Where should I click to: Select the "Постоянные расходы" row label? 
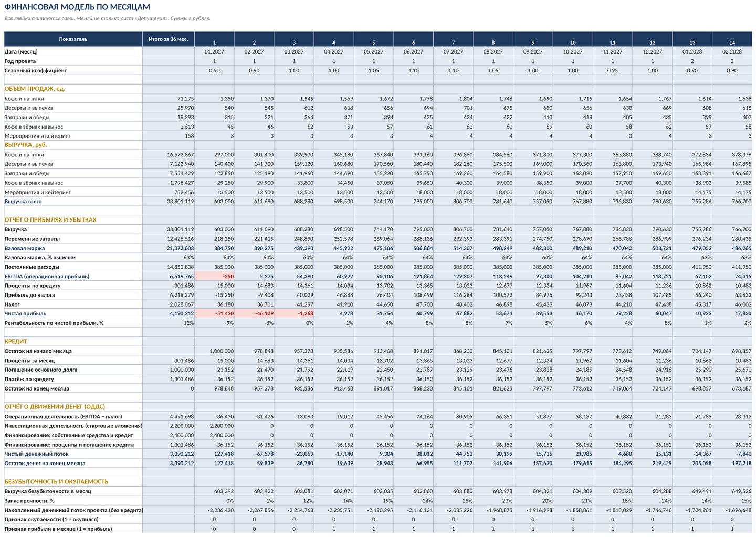click(x=32, y=267)
